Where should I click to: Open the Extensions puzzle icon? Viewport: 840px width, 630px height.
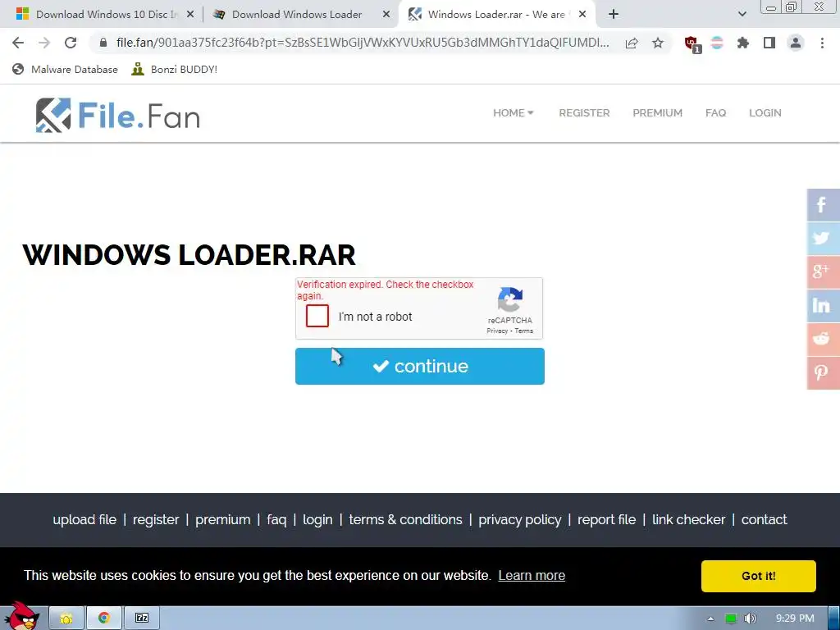pos(743,43)
